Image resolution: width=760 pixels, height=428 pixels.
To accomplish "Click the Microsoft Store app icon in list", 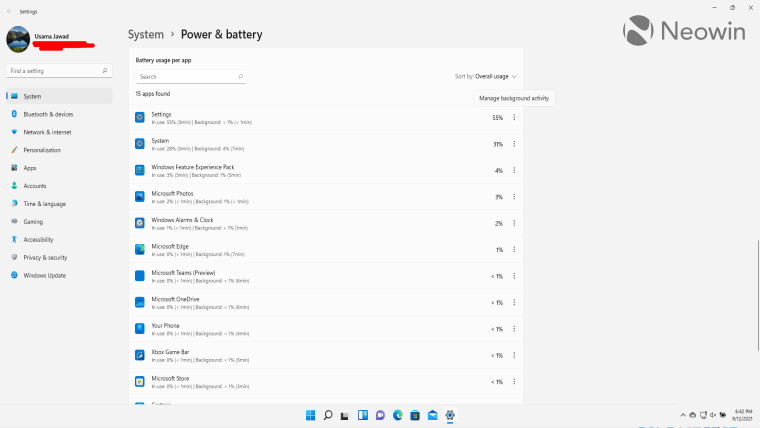I will point(140,381).
